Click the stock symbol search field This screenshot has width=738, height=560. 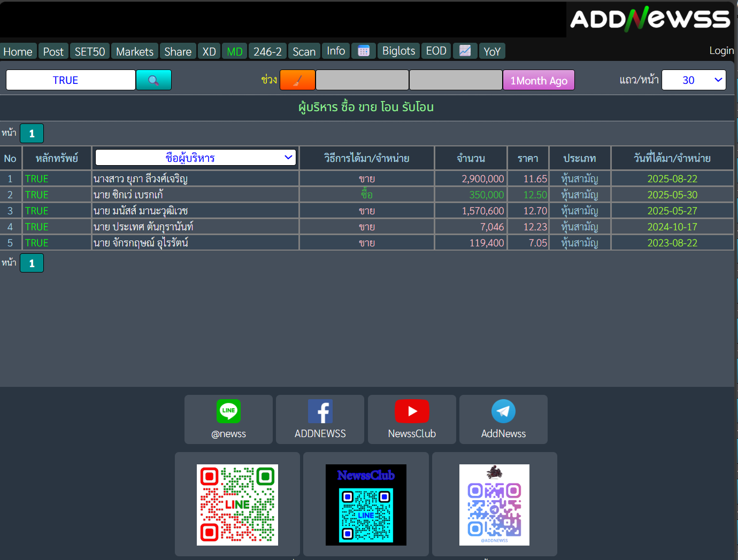(71, 80)
